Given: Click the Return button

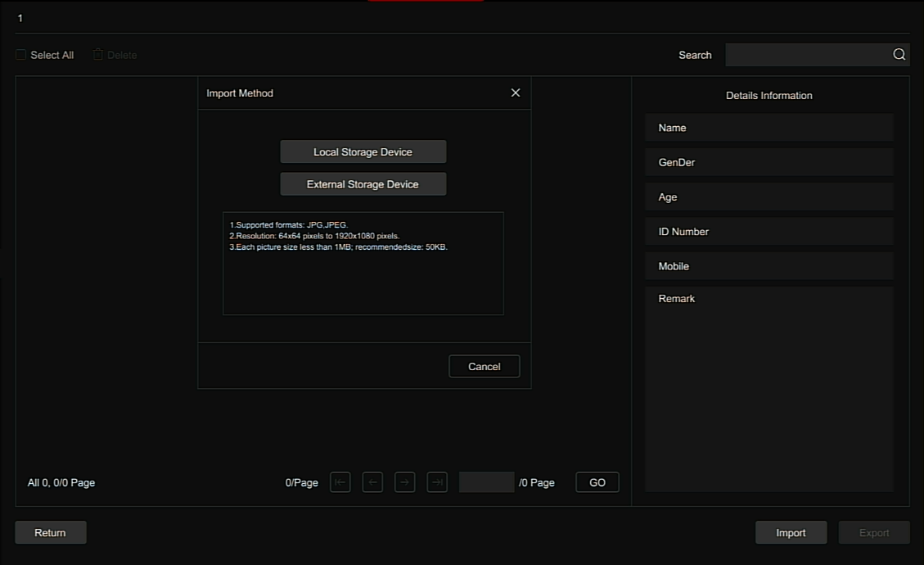Looking at the screenshot, I should coord(51,532).
